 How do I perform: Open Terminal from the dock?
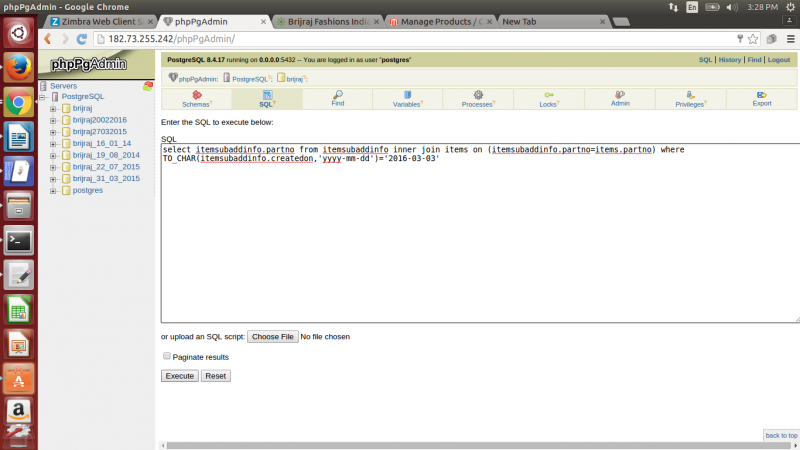19,240
